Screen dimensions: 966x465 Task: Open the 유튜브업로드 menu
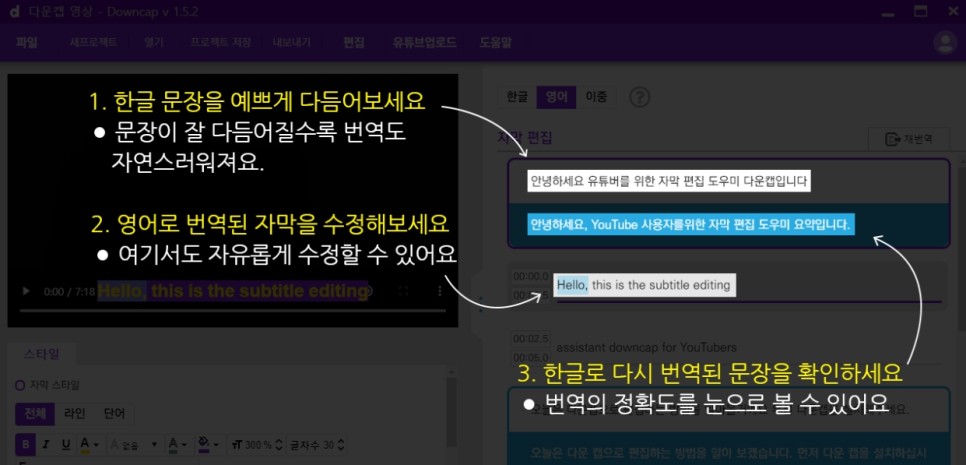click(x=424, y=42)
